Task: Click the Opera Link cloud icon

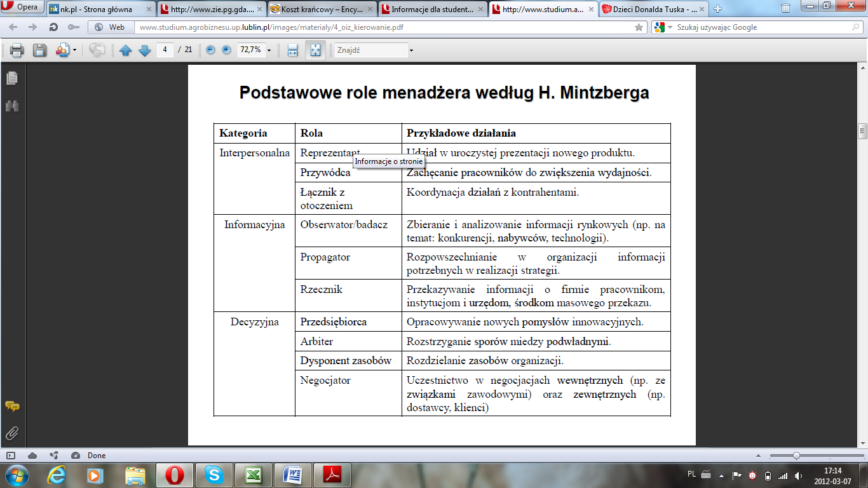Action: click(x=32, y=456)
